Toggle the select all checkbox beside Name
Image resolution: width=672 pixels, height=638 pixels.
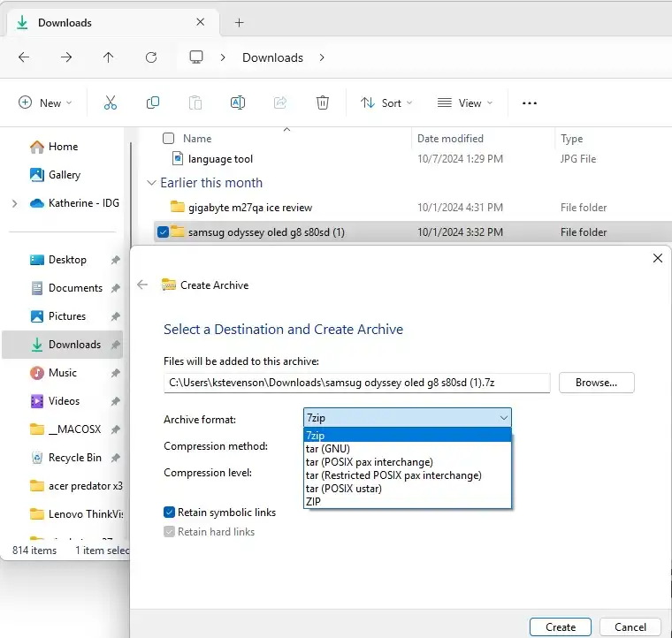[x=168, y=139]
